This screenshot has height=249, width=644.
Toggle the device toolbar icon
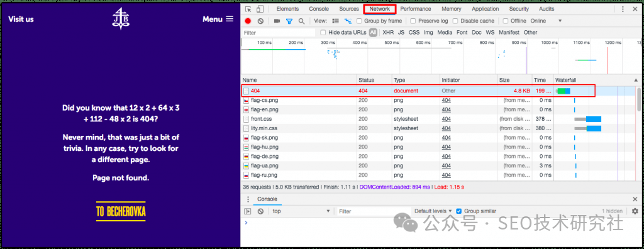click(x=260, y=9)
